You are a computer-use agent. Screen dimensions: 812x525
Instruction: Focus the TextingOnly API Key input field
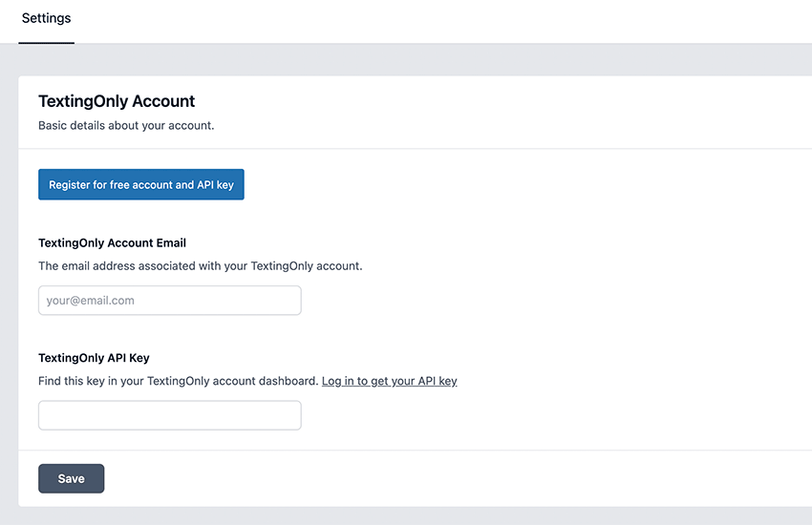pos(170,415)
